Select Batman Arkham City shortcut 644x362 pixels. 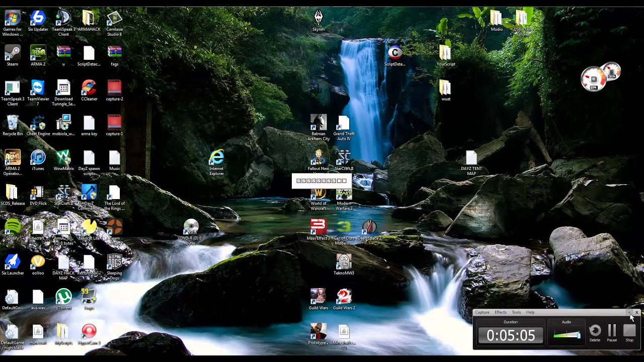coord(318,127)
